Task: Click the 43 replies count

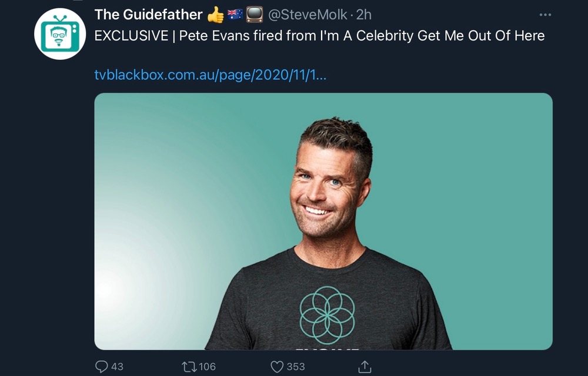Action: (x=117, y=367)
